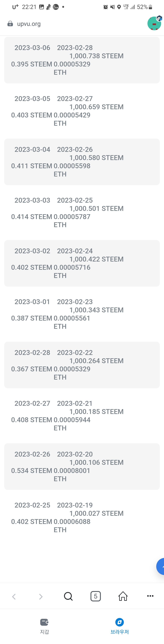The height and width of the screenshot is (644, 164).
Task: Tap the blue floating scroll button
Action: click(161, 566)
